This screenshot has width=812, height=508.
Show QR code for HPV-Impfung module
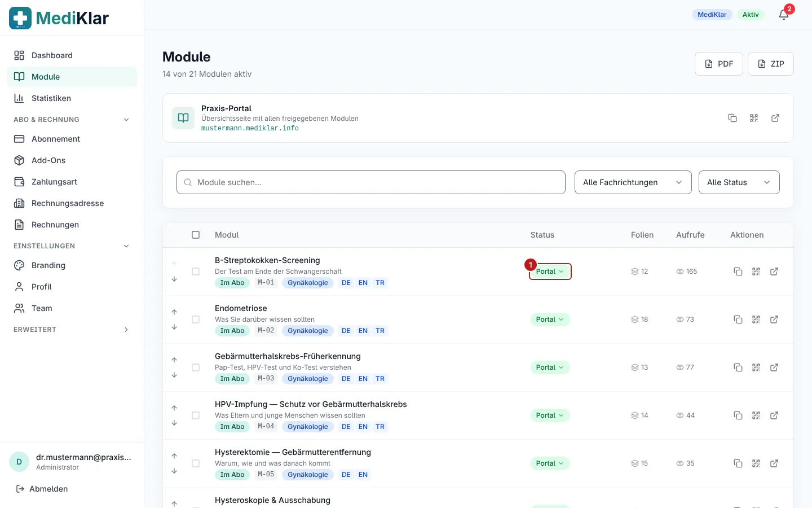coord(756,415)
